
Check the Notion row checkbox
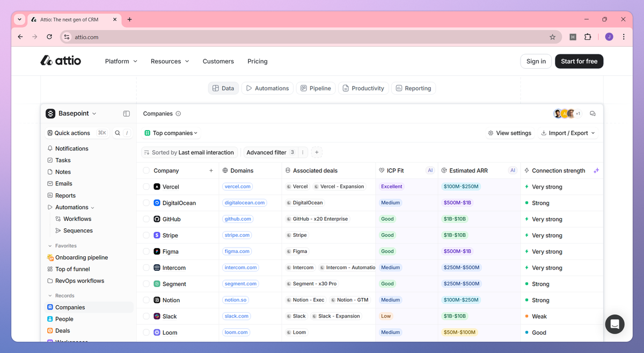pyautogui.click(x=146, y=300)
